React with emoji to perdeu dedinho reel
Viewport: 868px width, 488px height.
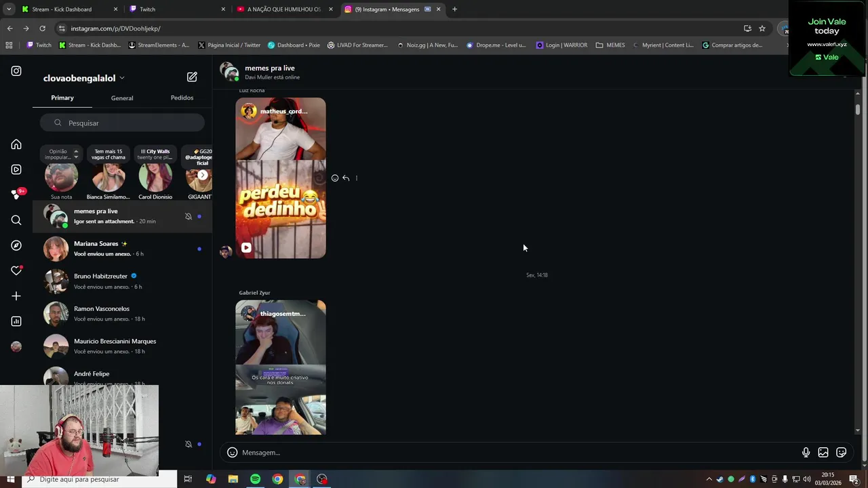pos(335,178)
